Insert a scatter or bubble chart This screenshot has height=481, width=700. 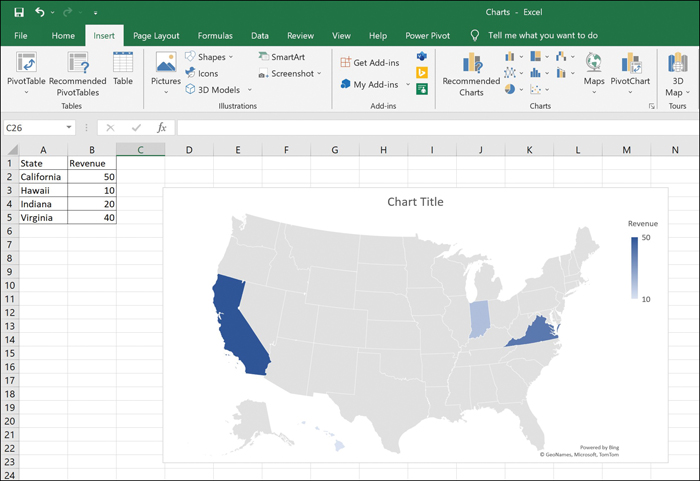(x=535, y=89)
